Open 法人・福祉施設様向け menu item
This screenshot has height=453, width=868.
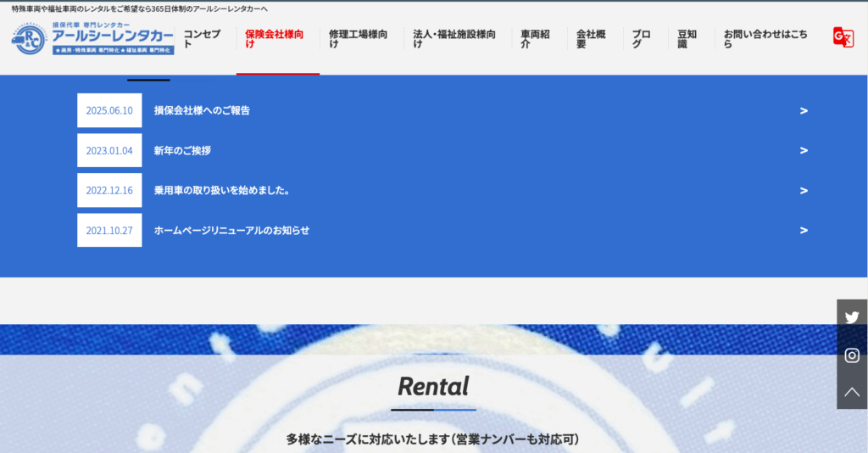pos(453,39)
